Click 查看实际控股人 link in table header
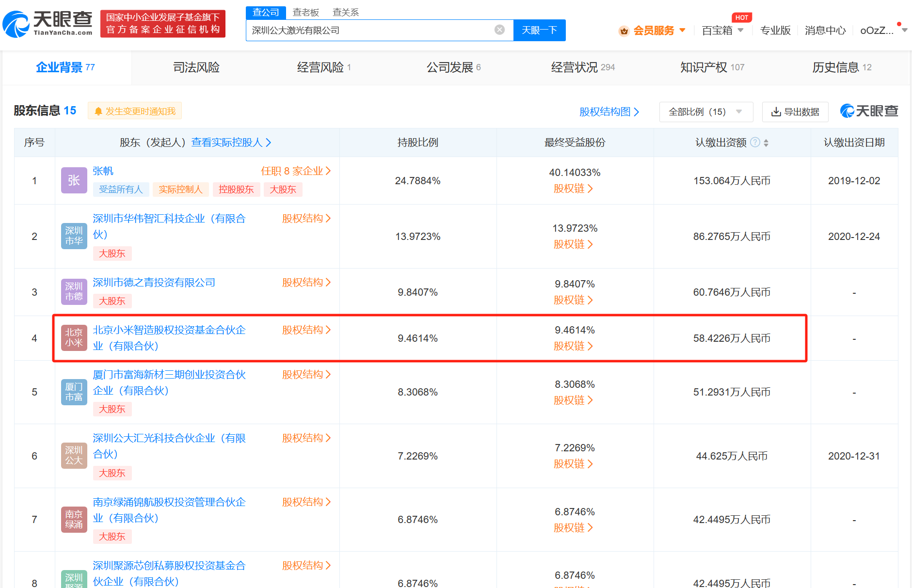Viewport: 912px width, 588px height. [231, 143]
